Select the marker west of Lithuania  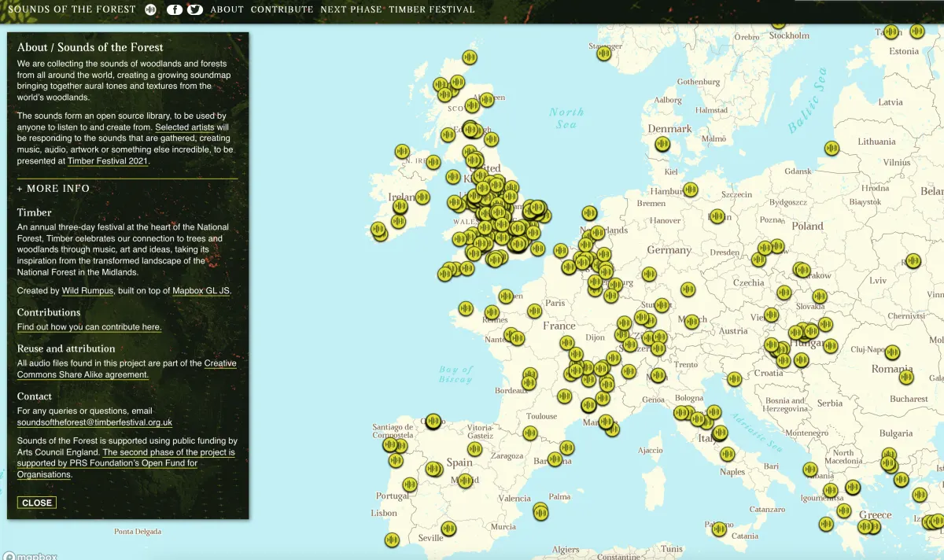(x=832, y=148)
